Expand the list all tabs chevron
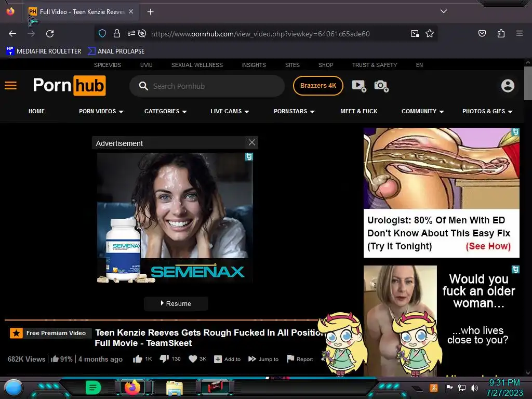The image size is (532, 399). coord(444,11)
